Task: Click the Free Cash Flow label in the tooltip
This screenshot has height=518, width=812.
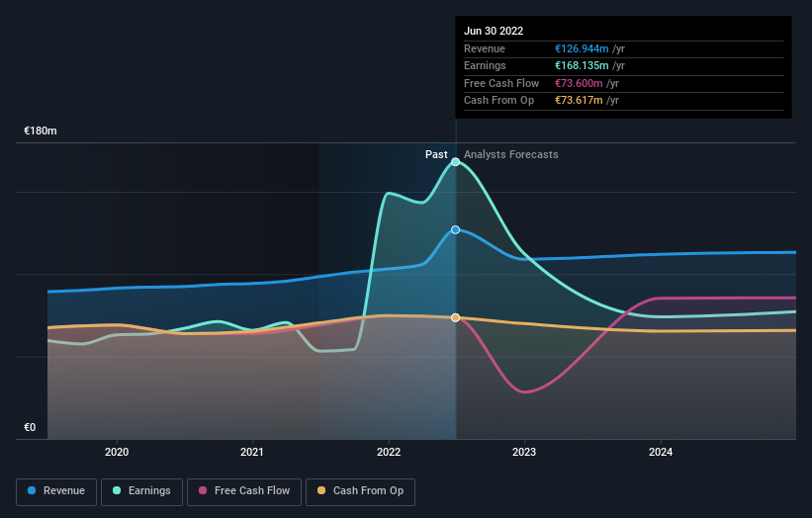Action: pos(501,83)
